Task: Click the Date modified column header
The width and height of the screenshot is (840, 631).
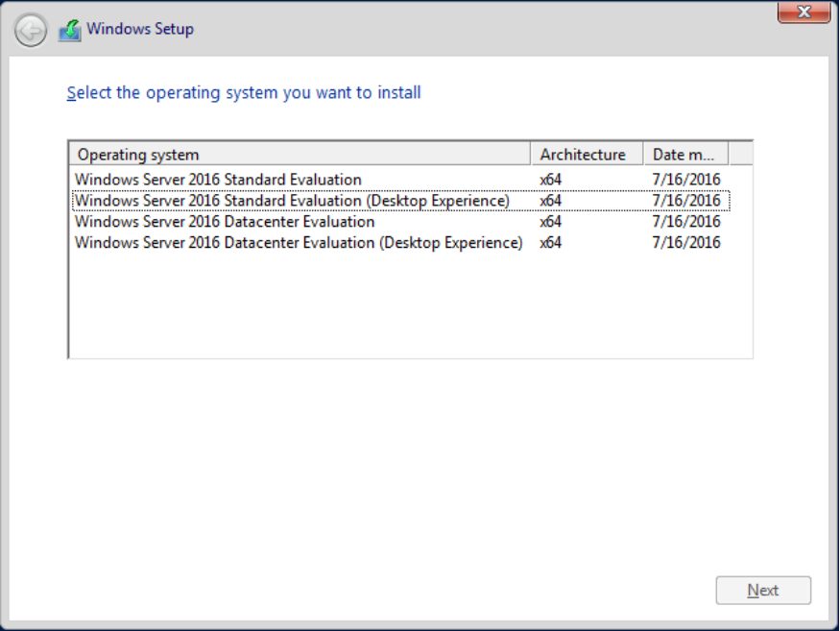Action: 685,155
